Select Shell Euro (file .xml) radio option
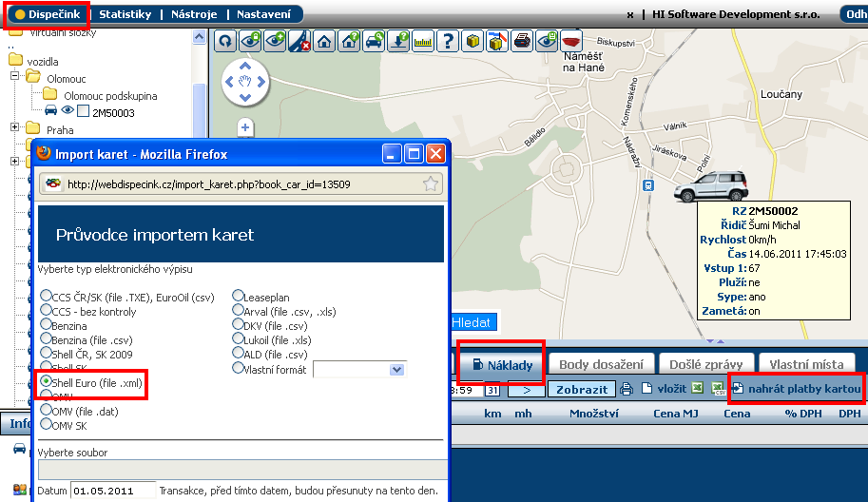868x502 pixels. (x=46, y=381)
